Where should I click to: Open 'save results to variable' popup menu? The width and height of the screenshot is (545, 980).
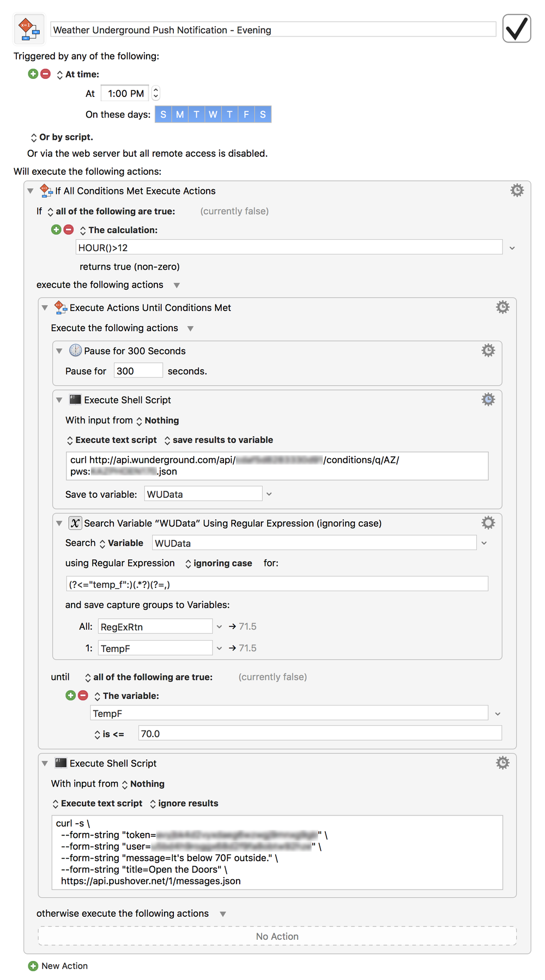[218, 440]
